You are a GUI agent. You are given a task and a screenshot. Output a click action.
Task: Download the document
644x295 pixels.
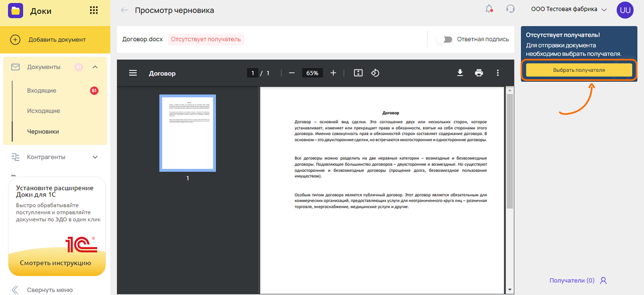[460, 73]
